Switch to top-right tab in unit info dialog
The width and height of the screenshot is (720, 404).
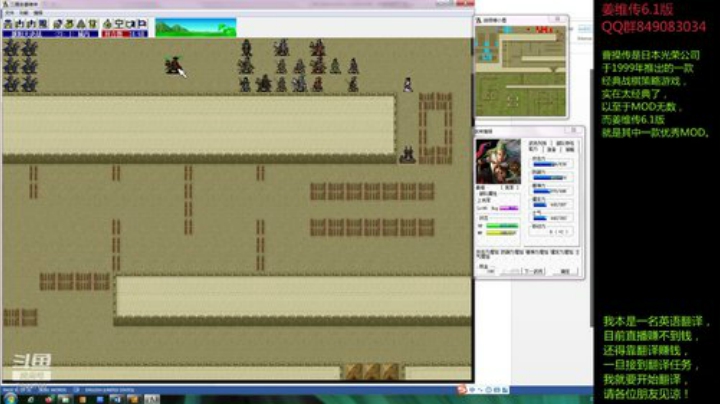[565, 143]
